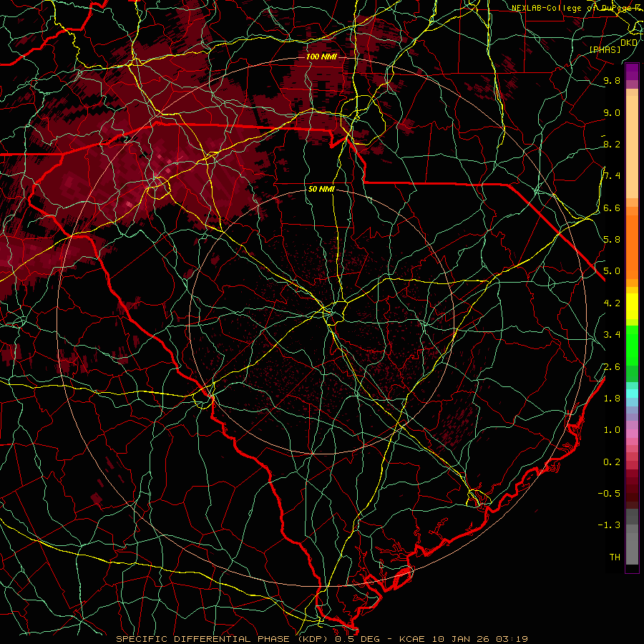Click the [PHAS] unit label
Viewport: 644px width, 644px height.
[x=605, y=49]
